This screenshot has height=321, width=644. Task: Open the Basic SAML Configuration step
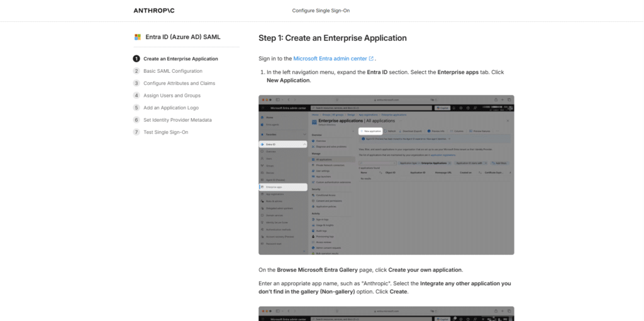[x=167, y=71]
